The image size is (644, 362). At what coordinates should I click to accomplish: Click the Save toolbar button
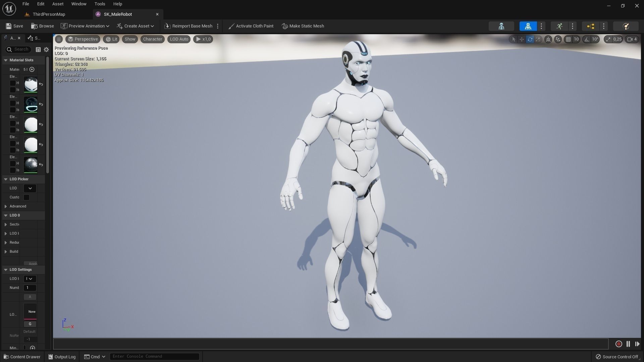14,26
